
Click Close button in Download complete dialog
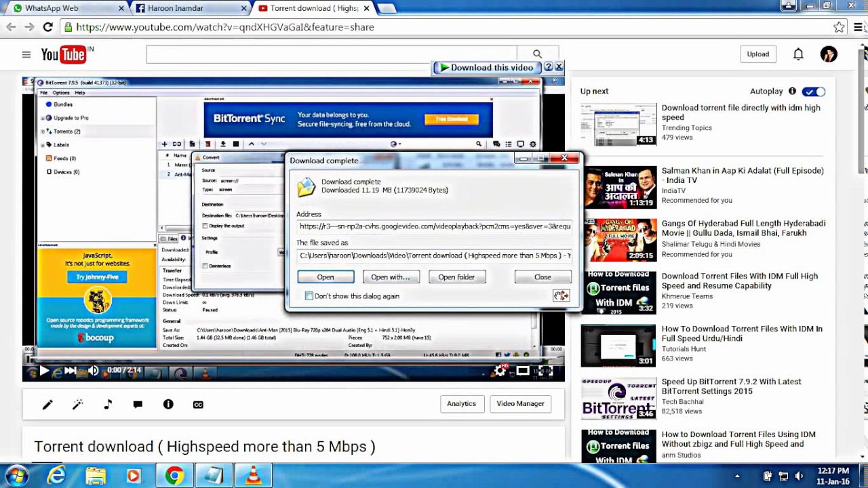pyautogui.click(x=542, y=277)
